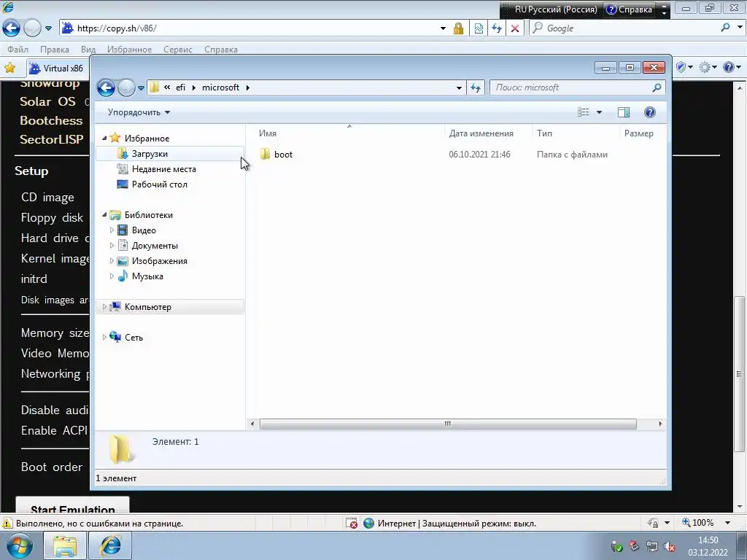747x560 pixels.
Task: Click the Explorer search magnifier icon
Action: coord(657,87)
